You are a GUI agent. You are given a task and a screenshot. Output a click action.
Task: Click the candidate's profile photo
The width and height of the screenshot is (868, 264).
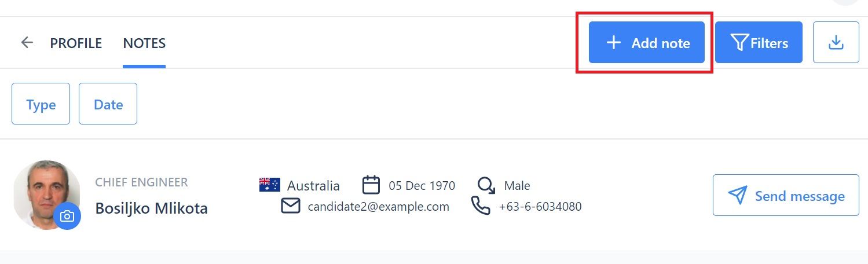(46, 193)
